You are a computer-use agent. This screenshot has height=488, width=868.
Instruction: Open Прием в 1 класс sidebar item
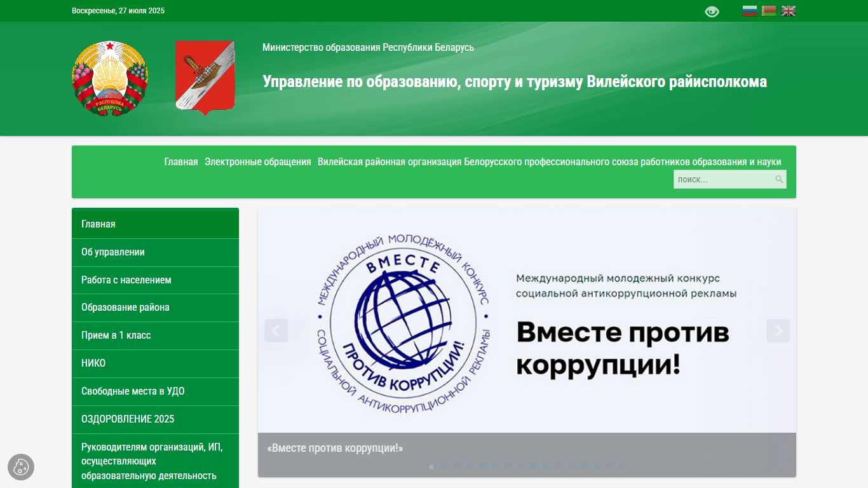point(155,335)
